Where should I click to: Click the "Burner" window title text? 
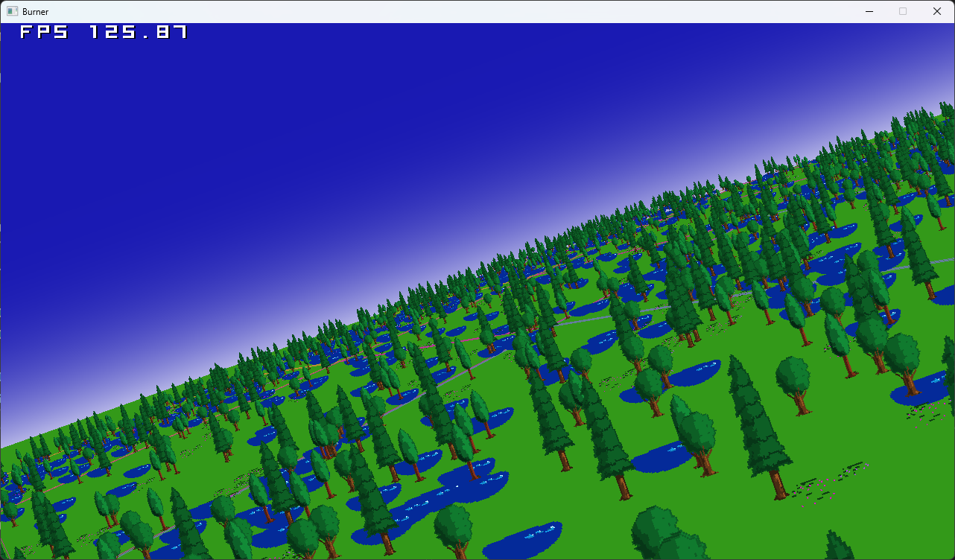tap(36, 12)
